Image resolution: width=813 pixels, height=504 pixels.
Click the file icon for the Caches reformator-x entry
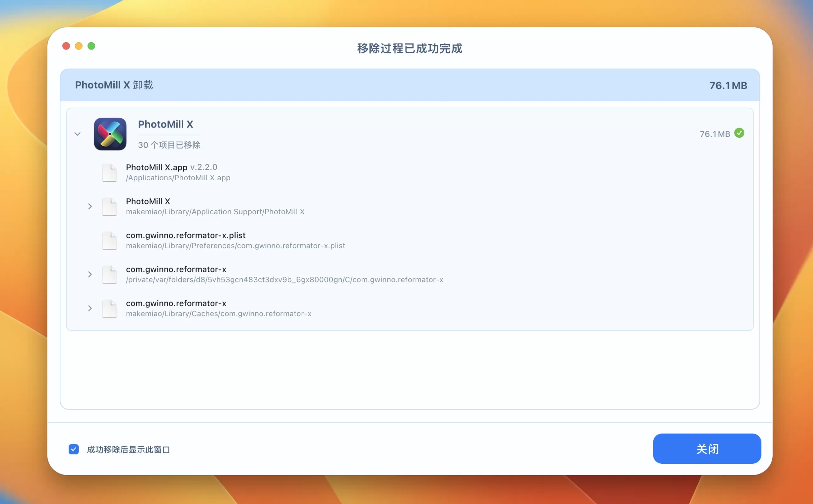click(109, 308)
